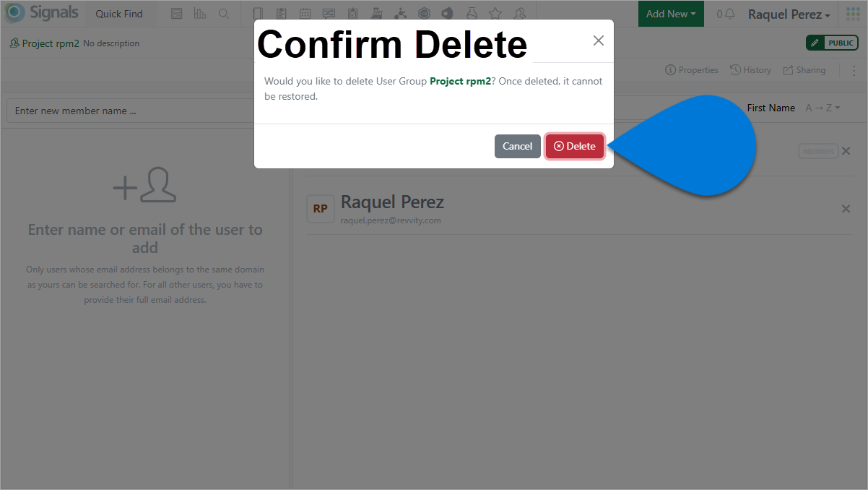Open the notebook icon in top toolbar
868x490 pixels.
[x=259, y=14]
